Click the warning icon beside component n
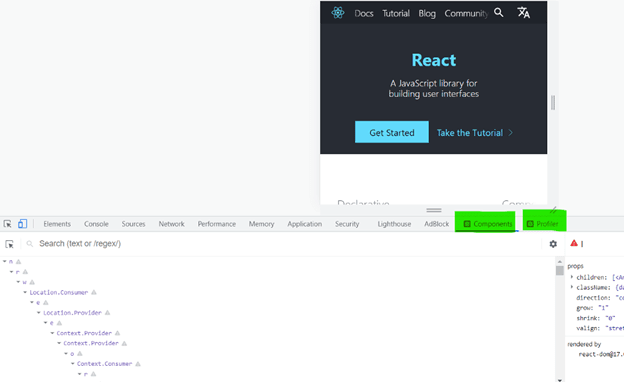Screen dimensions: 624x382 (18, 261)
